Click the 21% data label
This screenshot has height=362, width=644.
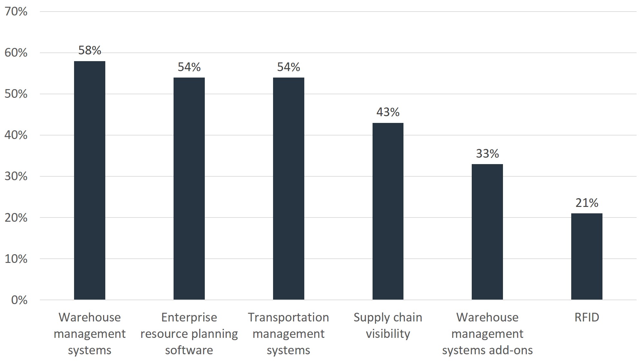[x=587, y=203]
